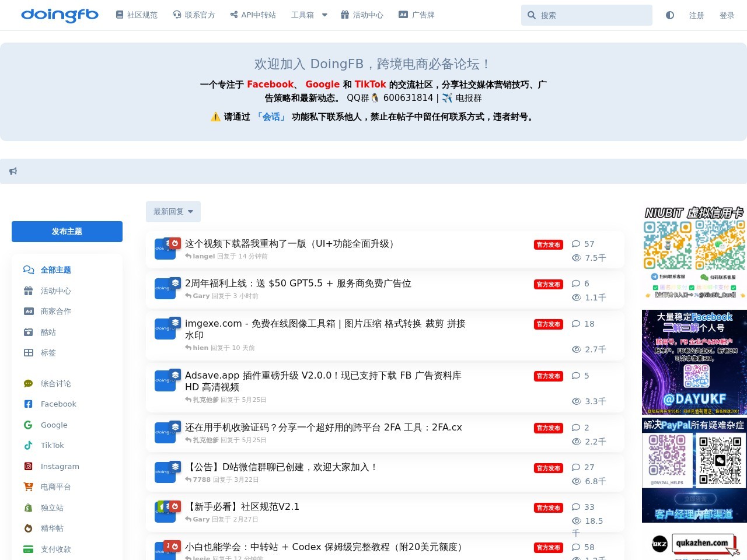Screen dimensions: 747x560
Task: Click the reply count 27 comment icon
Action: click(576, 467)
